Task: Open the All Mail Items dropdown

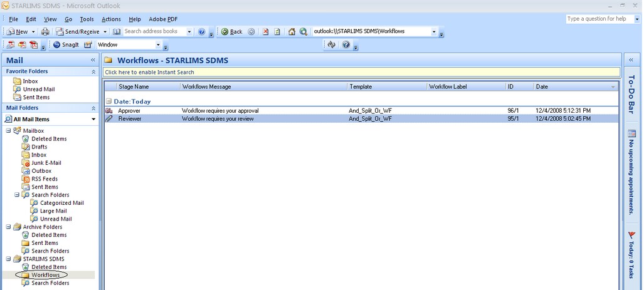Action: [93, 120]
